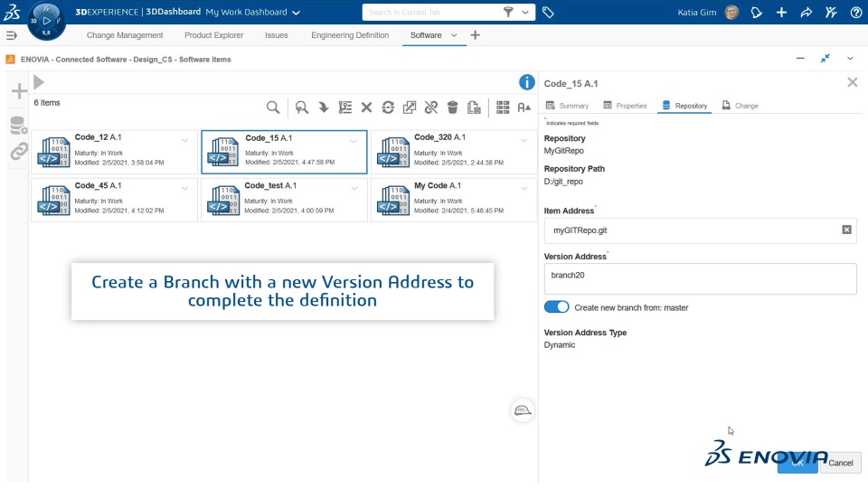Select the My Code A.1 card thumbnail
868x488 pixels.
tap(393, 201)
